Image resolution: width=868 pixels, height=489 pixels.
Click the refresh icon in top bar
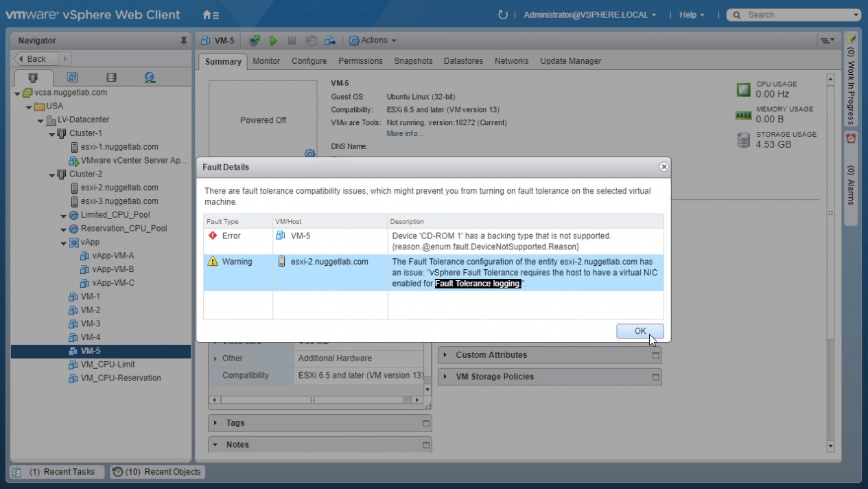[502, 15]
